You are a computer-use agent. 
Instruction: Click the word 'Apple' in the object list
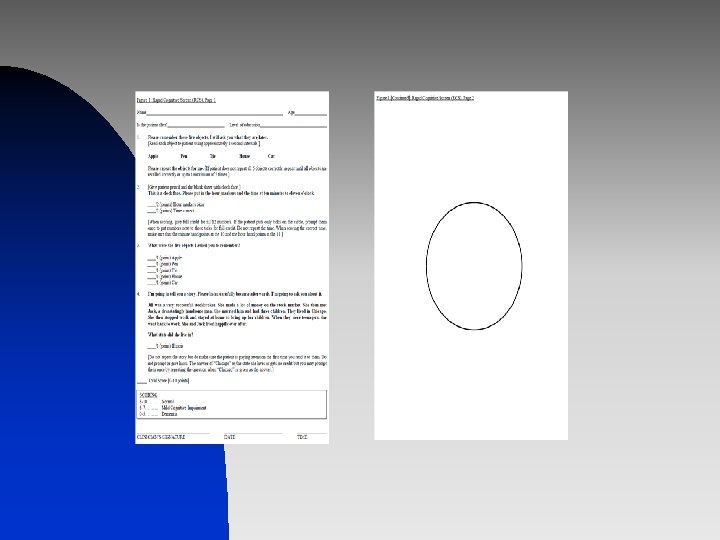153,156
